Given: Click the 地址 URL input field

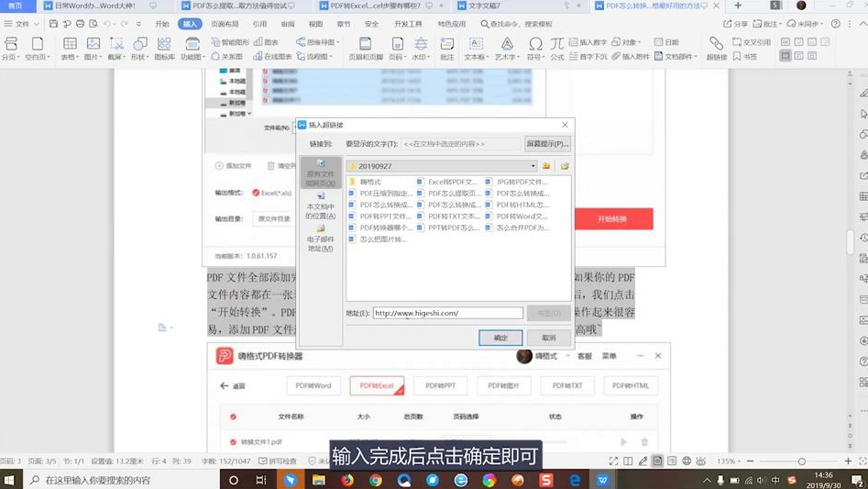Looking at the screenshot, I should (x=448, y=313).
